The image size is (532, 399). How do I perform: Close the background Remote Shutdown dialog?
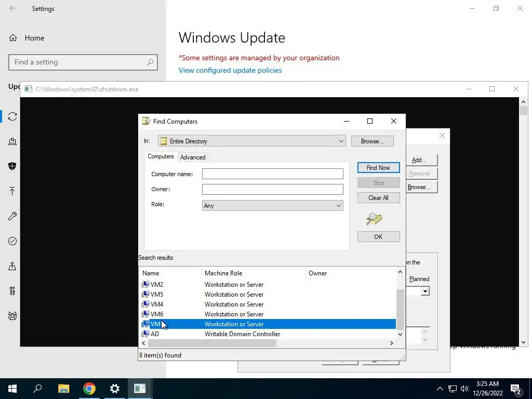point(442,136)
